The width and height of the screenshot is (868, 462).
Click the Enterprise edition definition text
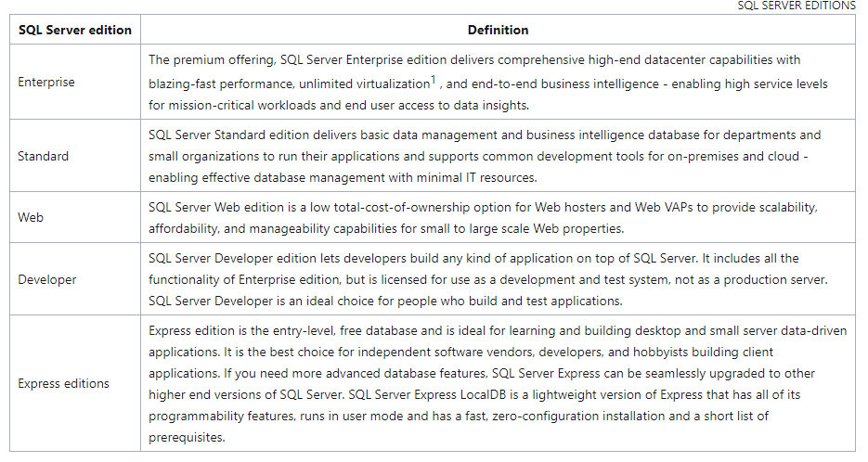487,82
